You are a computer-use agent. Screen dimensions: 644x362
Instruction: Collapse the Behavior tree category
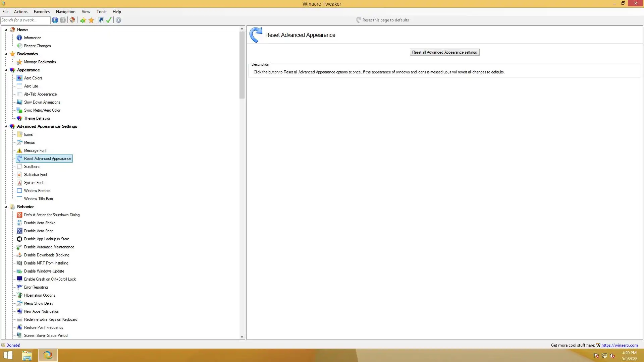tap(6, 207)
